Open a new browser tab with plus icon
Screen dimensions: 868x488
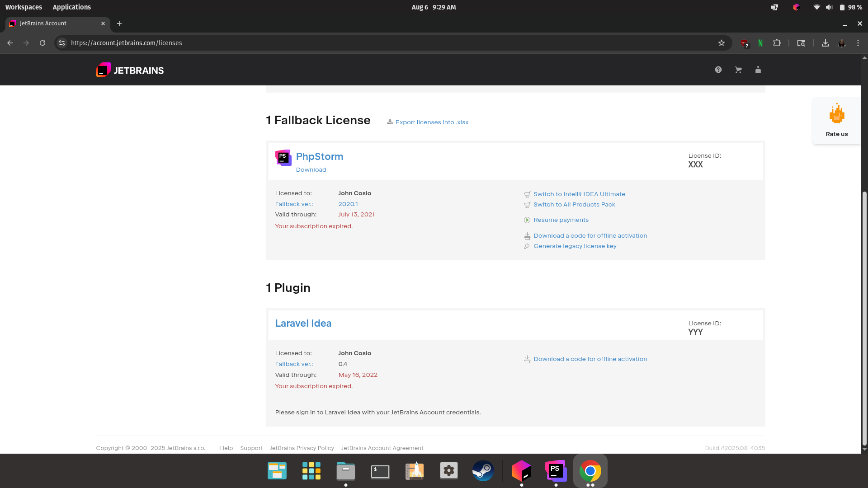tap(119, 23)
